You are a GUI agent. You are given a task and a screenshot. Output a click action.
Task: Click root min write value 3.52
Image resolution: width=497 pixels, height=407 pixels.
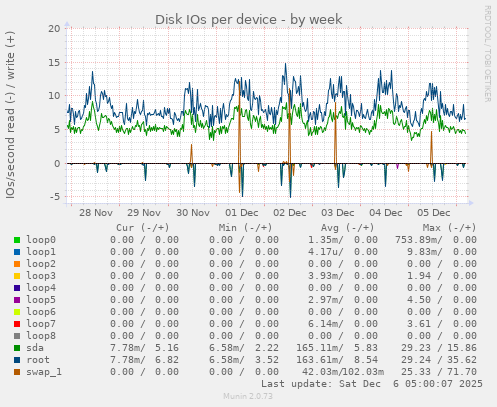coord(267,360)
